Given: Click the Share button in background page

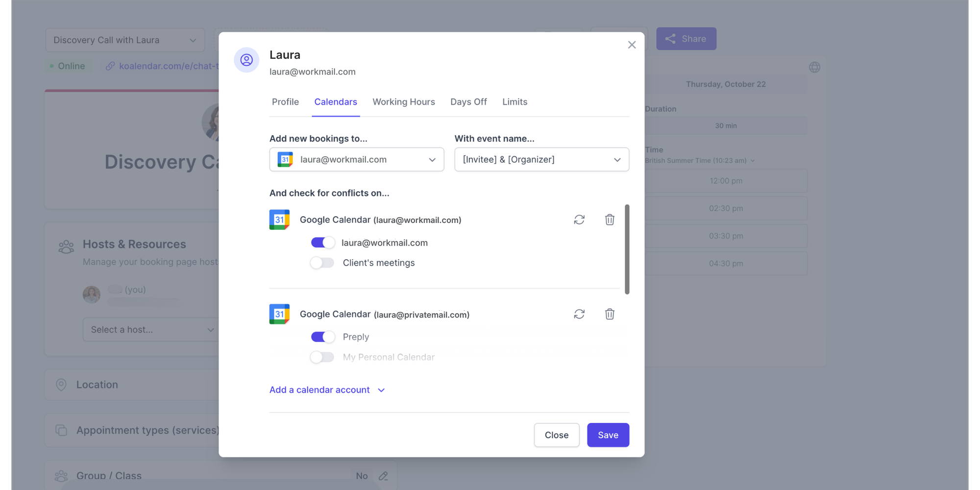Looking at the screenshot, I should point(686,39).
